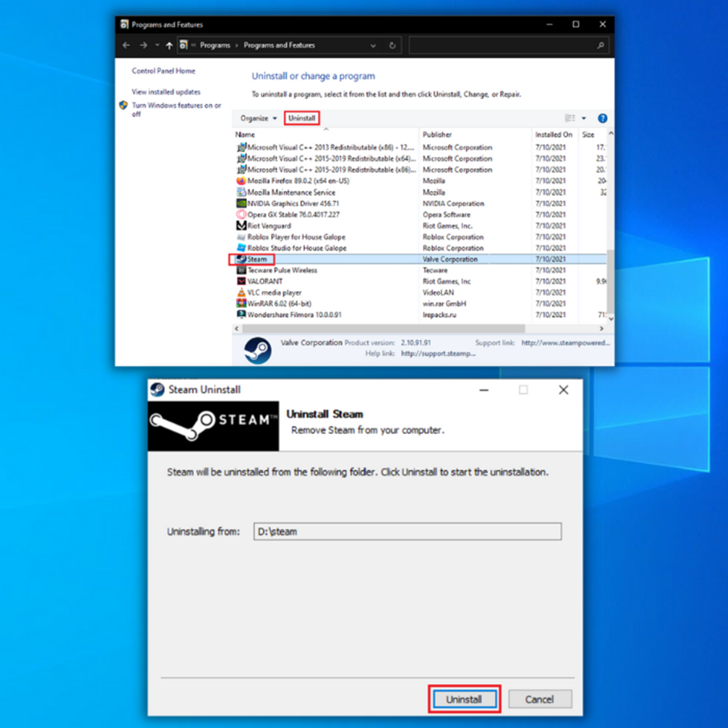Select Programs in the breadcrumb

pos(215,45)
